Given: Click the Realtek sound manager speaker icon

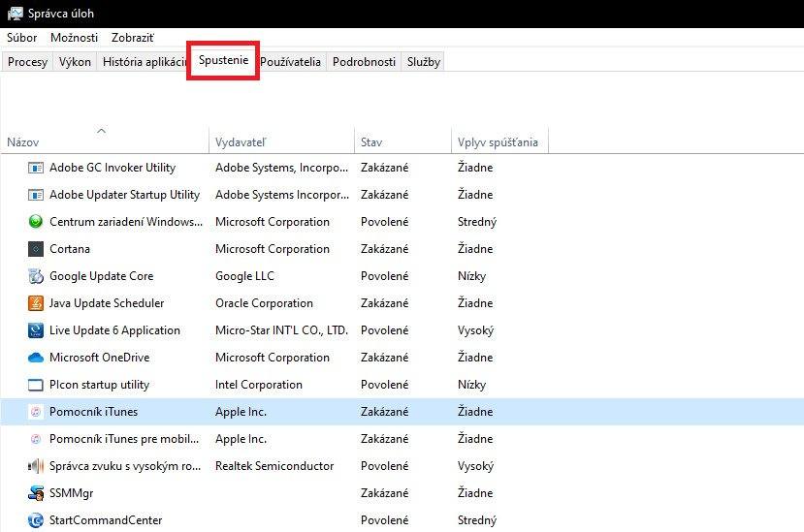Looking at the screenshot, I should (x=35, y=466).
